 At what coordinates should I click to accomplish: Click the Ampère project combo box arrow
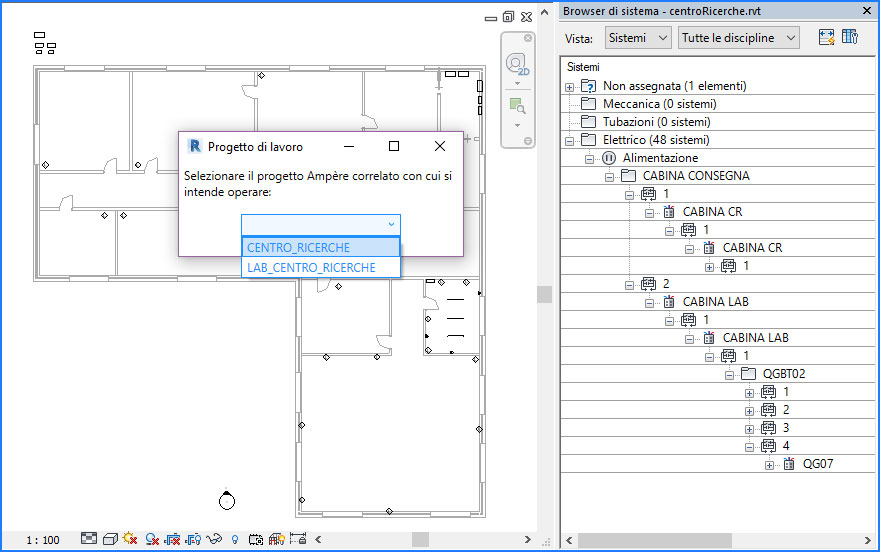click(x=391, y=224)
